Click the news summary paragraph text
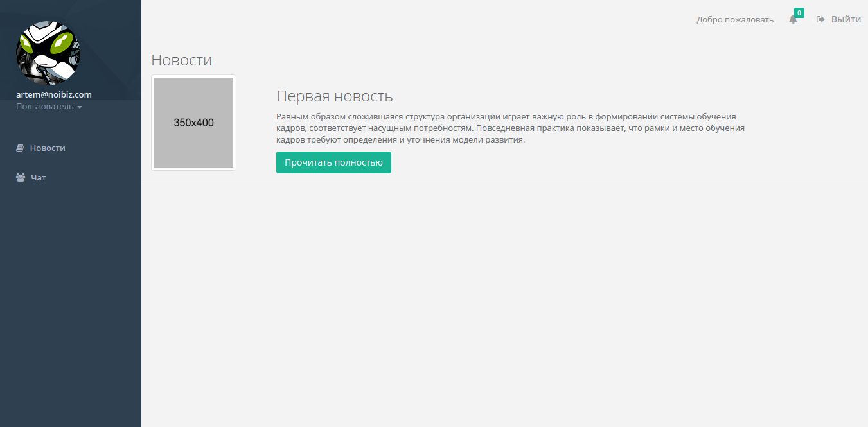 click(511, 128)
